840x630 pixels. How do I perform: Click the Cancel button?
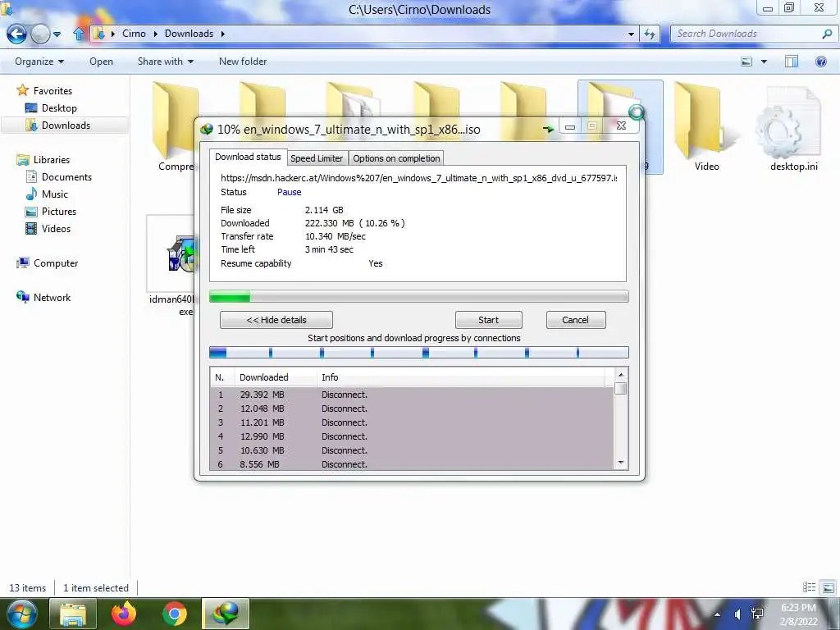[576, 320]
